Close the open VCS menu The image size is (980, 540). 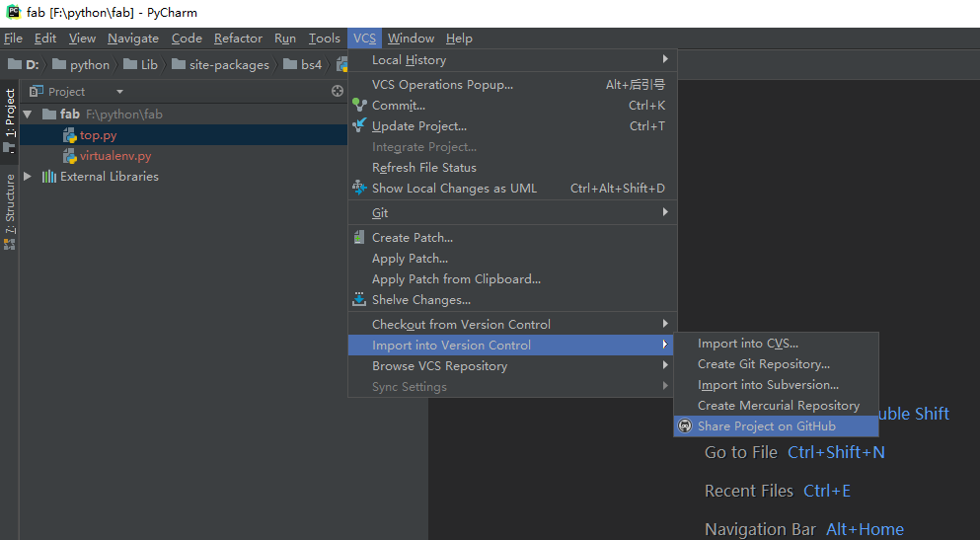364,39
